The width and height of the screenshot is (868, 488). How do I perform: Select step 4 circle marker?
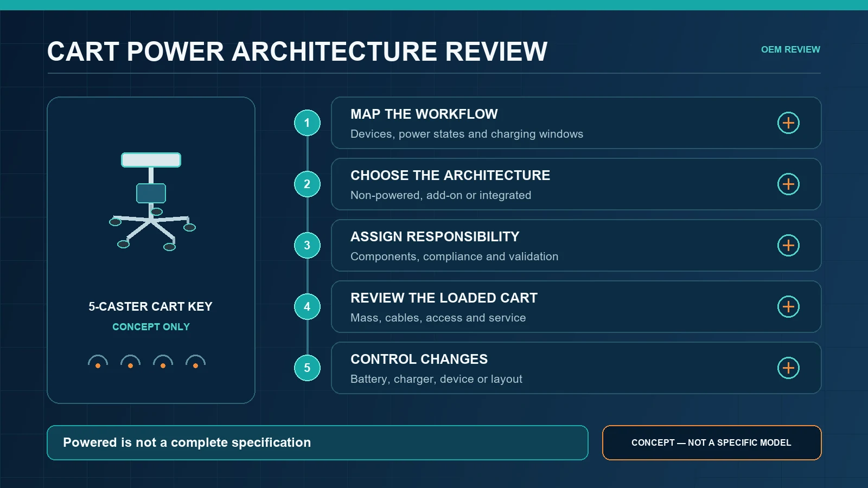pos(307,307)
